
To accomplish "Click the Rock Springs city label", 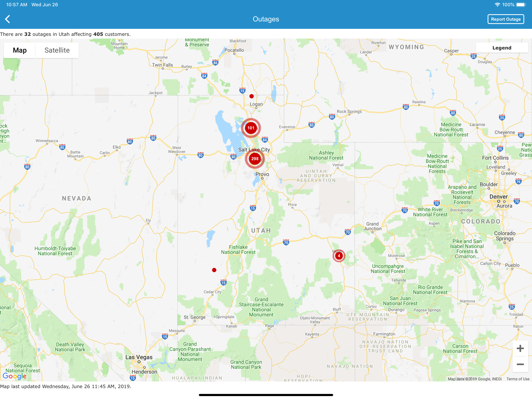I will pos(349,111).
